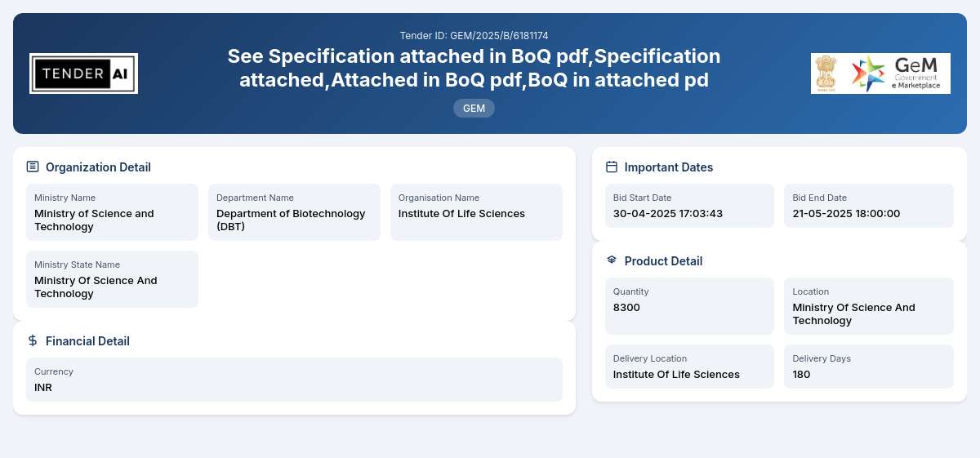Click the Department Name card showing DBT

pyautogui.click(x=294, y=212)
